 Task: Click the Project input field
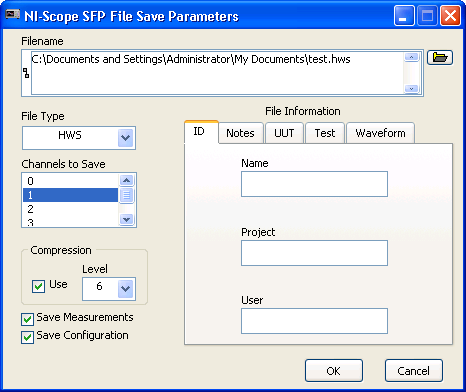coord(314,253)
